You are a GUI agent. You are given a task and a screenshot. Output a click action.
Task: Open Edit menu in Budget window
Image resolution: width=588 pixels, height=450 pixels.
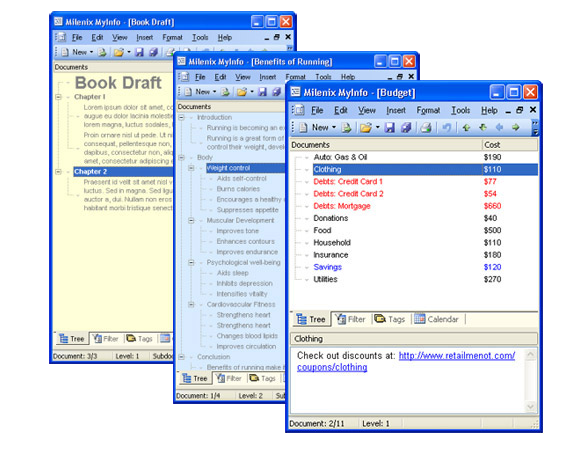[340, 110]
